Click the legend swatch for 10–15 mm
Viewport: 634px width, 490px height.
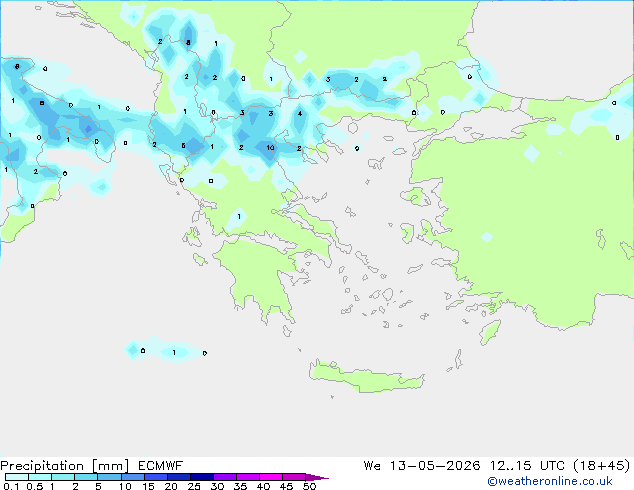tap(132, 477)
